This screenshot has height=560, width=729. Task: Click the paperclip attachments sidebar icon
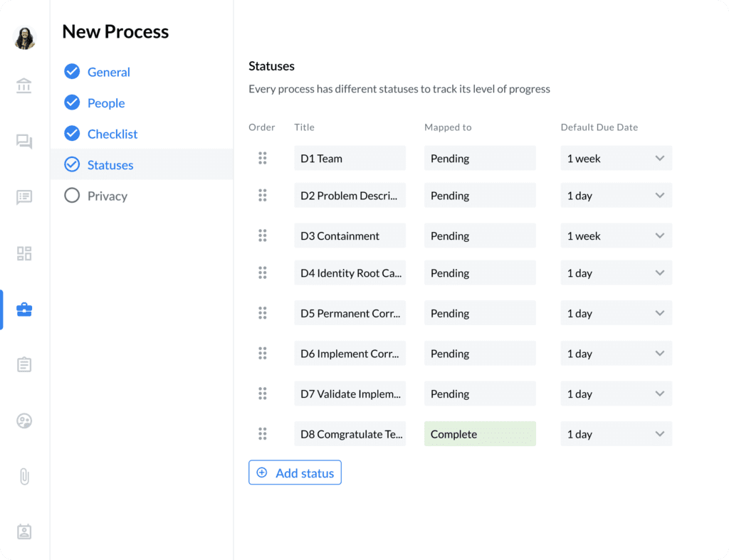pyautogui.click(x=24, y=476)
